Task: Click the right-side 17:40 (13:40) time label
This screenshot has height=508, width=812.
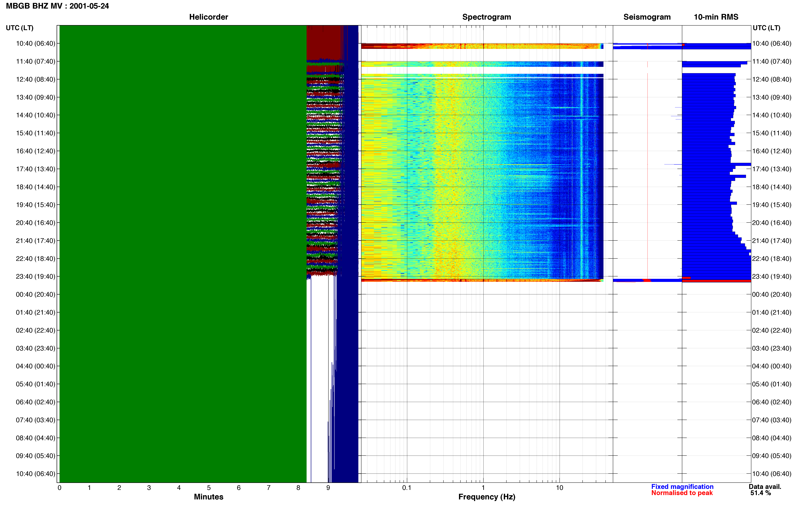Action: tap(772, 169)
